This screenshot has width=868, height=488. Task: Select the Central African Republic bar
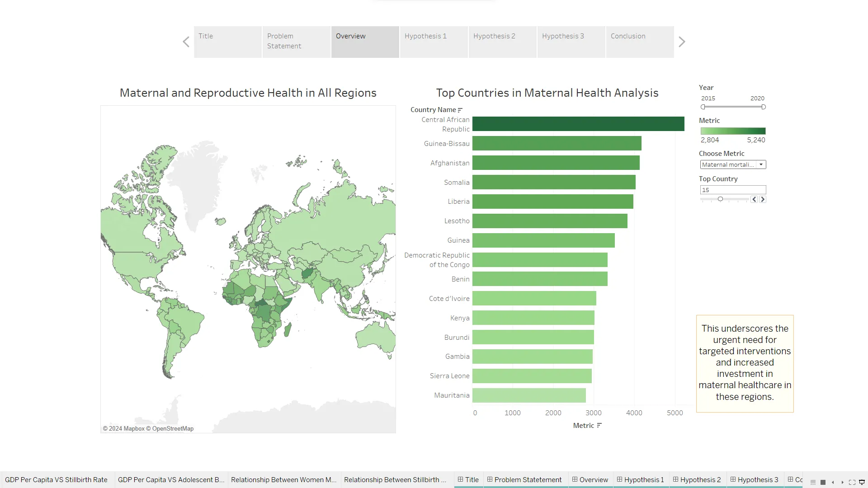tap(578, 124)
